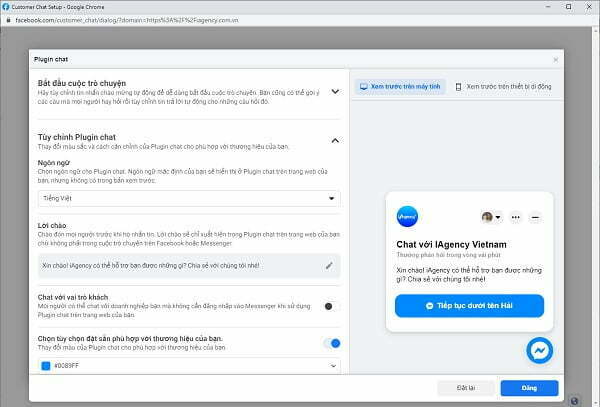600x407 pixels.
Task: Click the blue #0083FF color swatch
Action: click(x=46, y=366)
